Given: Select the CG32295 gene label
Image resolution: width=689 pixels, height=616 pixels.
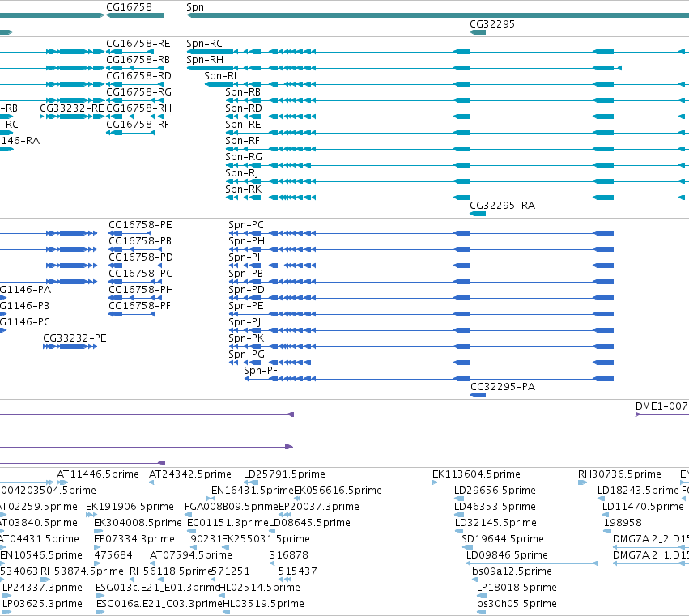Looking at the screenshot, I should tap(492, 24).
